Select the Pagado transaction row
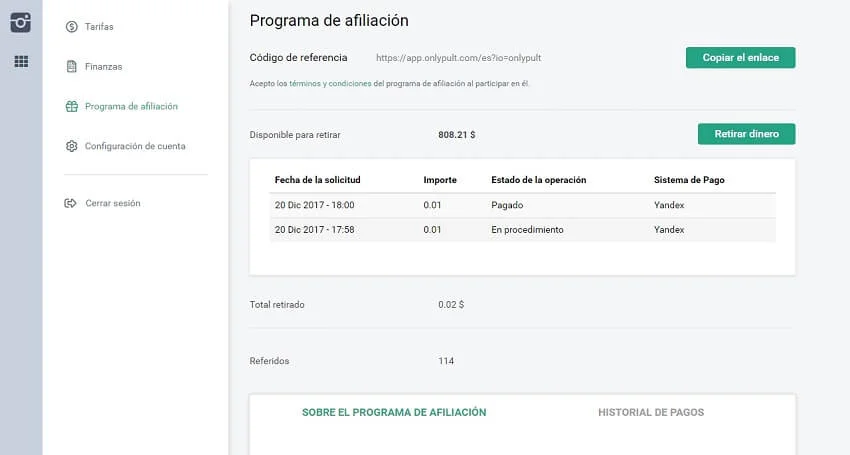Image resolution: width=850 pixels, height=455 pixels. coord(523,205)
